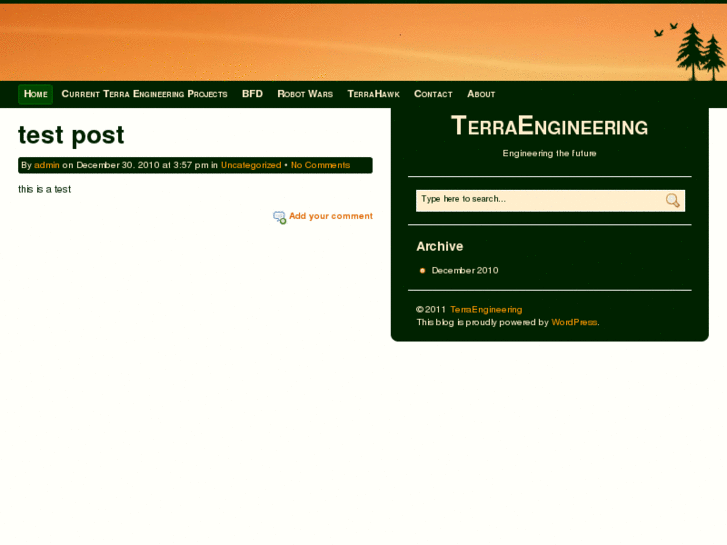Open the TerraHawk menu item
The width and height of the screenshot is (727, 545).
[373, 94]
